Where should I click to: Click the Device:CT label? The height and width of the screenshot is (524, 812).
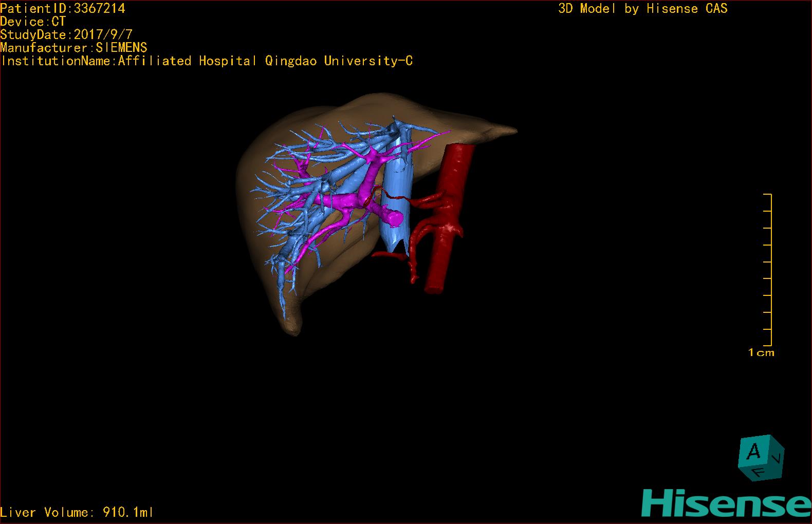pos(33,22)
